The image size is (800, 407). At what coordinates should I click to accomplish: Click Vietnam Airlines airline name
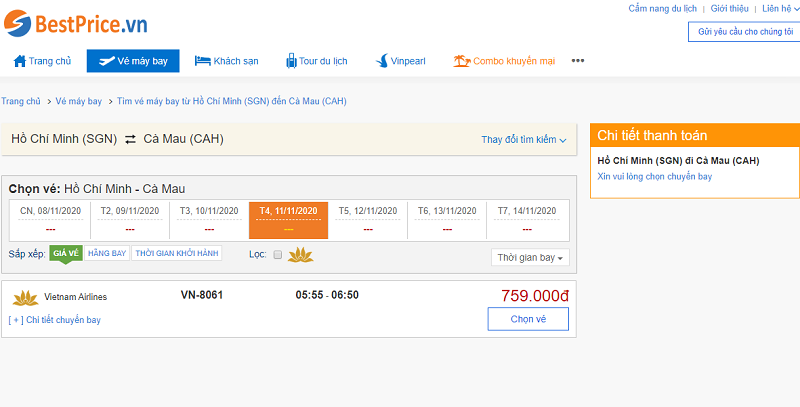pyautogui.click(x=76, y=297)
